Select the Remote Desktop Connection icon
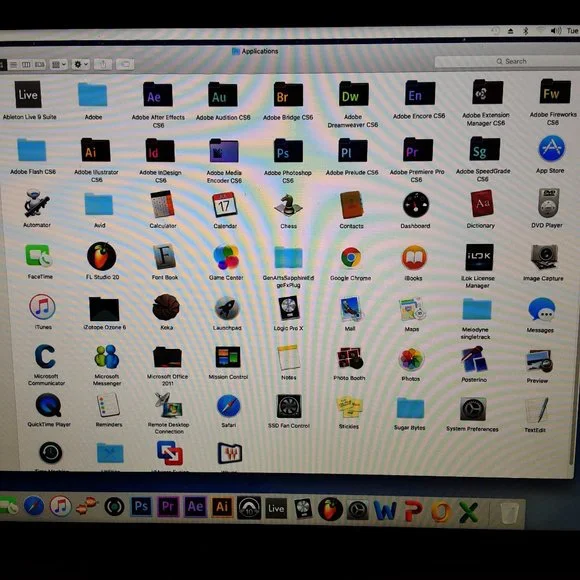This screenshot has width=580, height=580. [x=168, y=406]
